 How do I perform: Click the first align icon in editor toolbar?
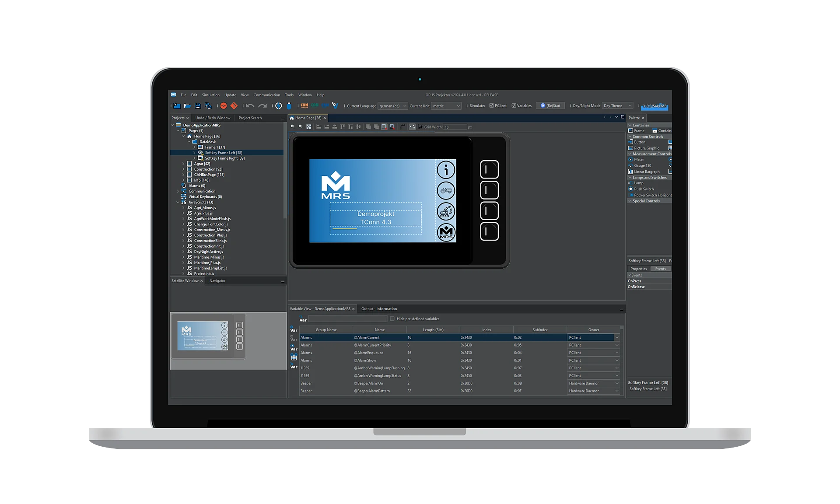(318, 127)
